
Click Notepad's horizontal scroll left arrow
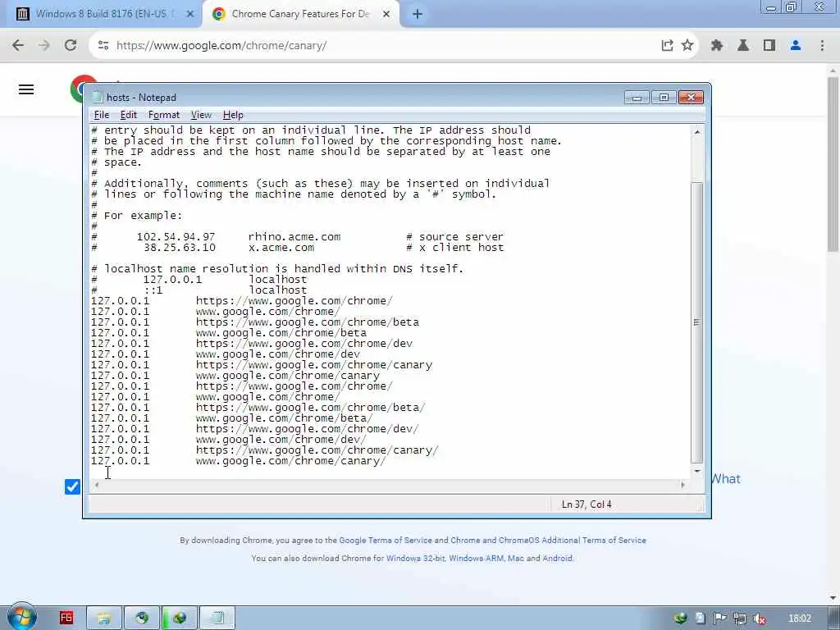pyautogui.click(x=97, y=485)
